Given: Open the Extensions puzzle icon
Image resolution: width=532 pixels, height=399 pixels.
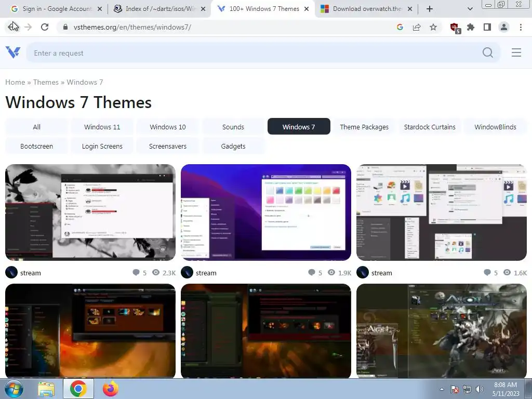Looking at the screenshot, I should pos(471,27).
